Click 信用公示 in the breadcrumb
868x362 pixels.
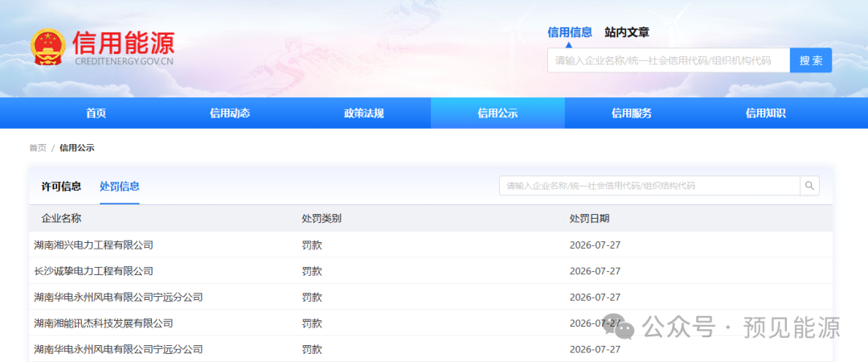77,148
